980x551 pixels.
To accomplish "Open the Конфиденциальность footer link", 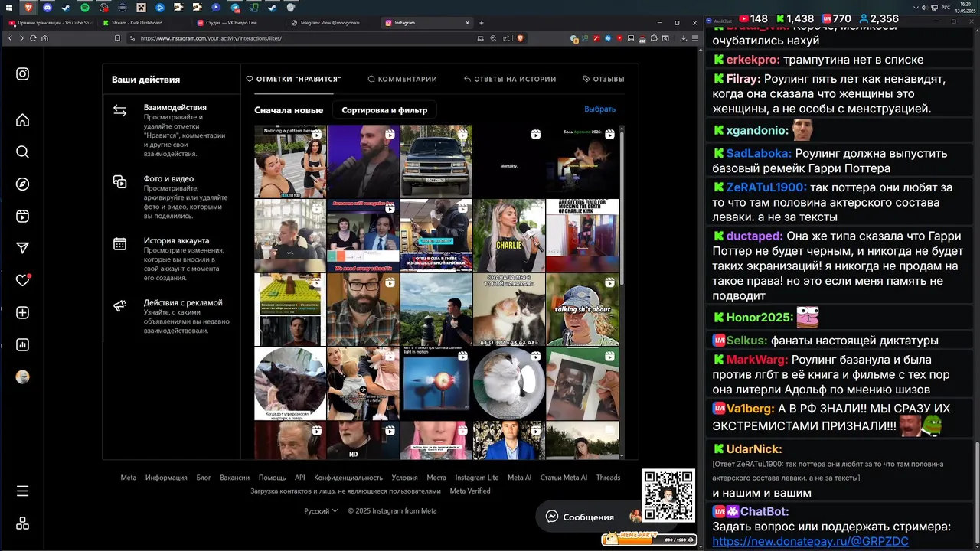I will click(x=348, y=478).
